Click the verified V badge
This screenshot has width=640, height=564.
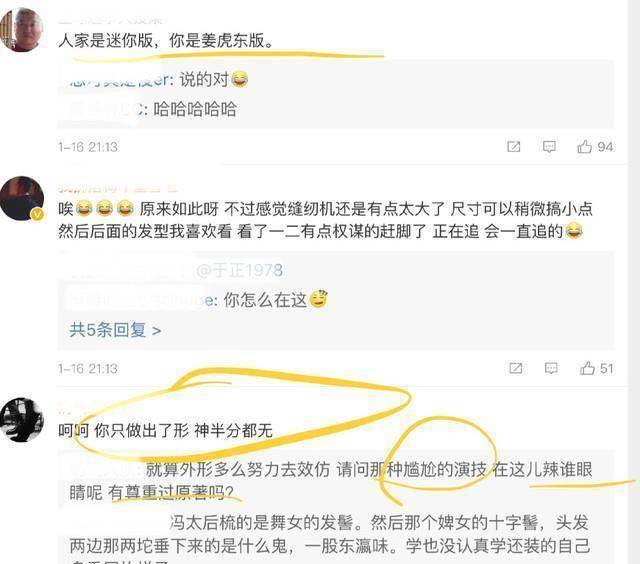pos(37,214)
